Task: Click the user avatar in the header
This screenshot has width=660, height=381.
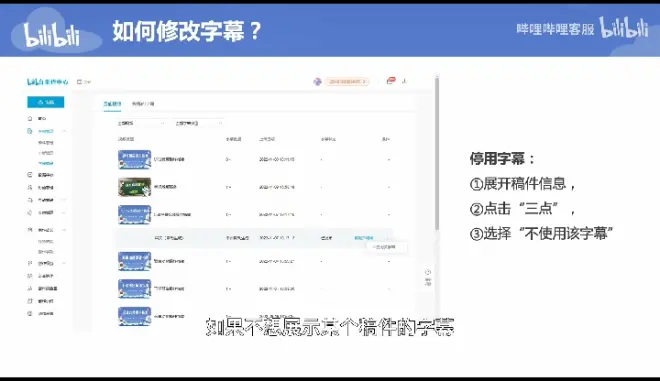Action: point(317,81)
